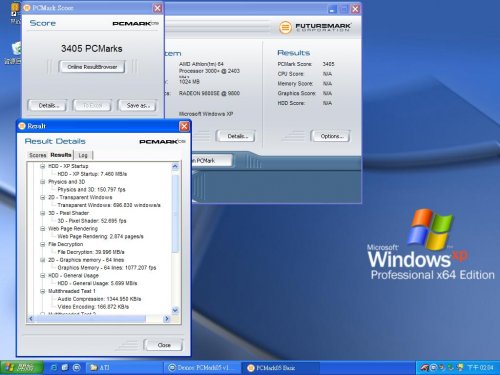Select 'Graphics Memory - 64 lines' result row
The width and height of the screenshot is (500, 375).
(x=107, y=268)
